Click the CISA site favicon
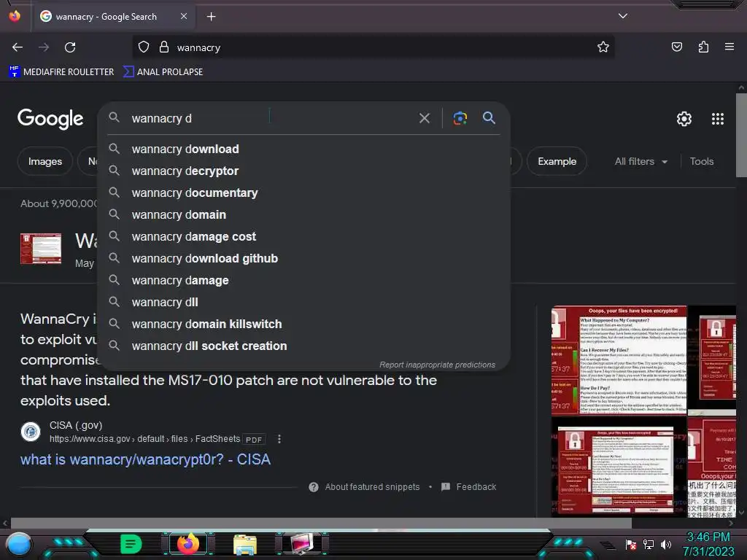747x560 pixels. click(x=31, y=432)
